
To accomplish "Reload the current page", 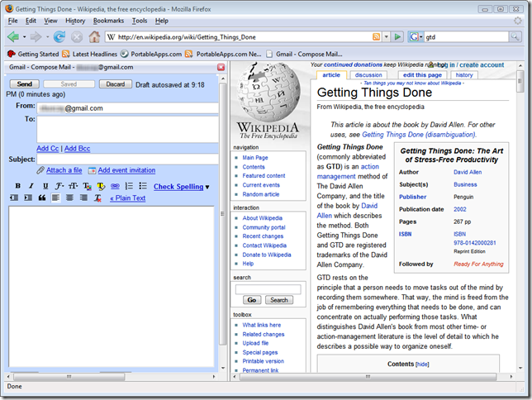I will point(59,36).
